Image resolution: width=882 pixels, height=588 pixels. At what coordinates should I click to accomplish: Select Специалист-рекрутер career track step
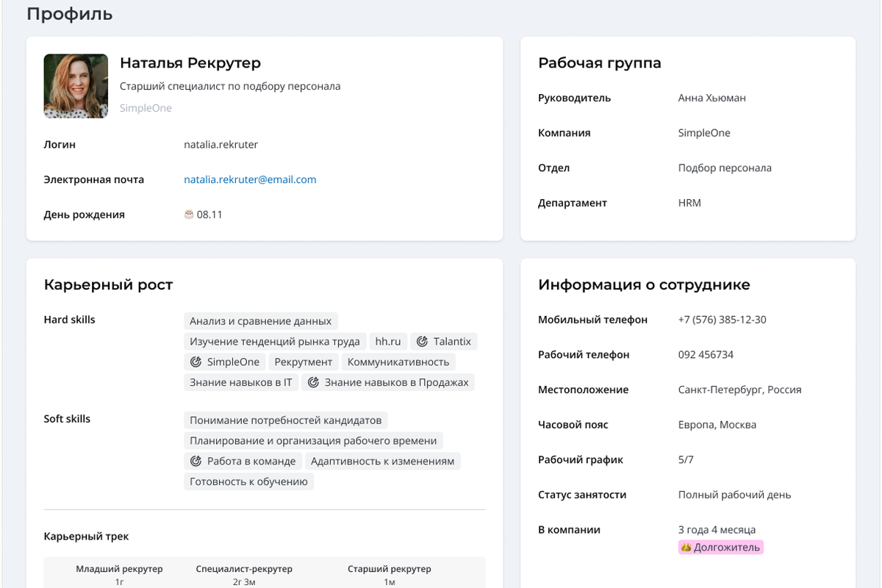244,574
